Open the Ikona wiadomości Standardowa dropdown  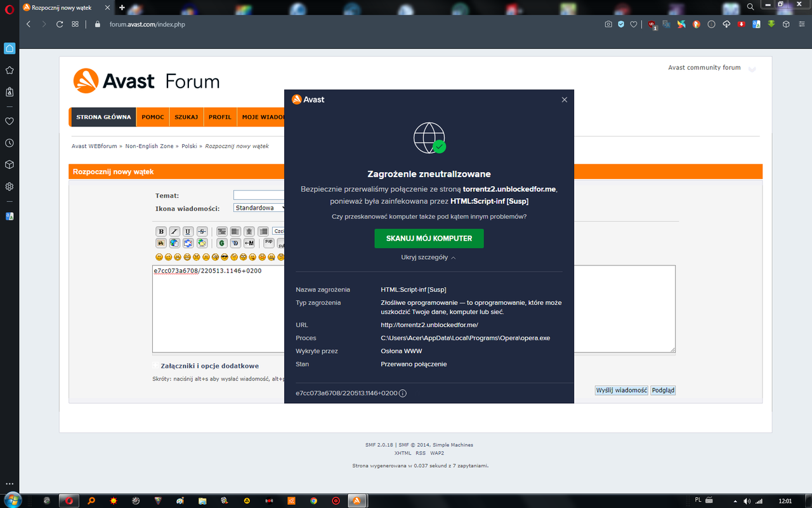pos(259,208)
